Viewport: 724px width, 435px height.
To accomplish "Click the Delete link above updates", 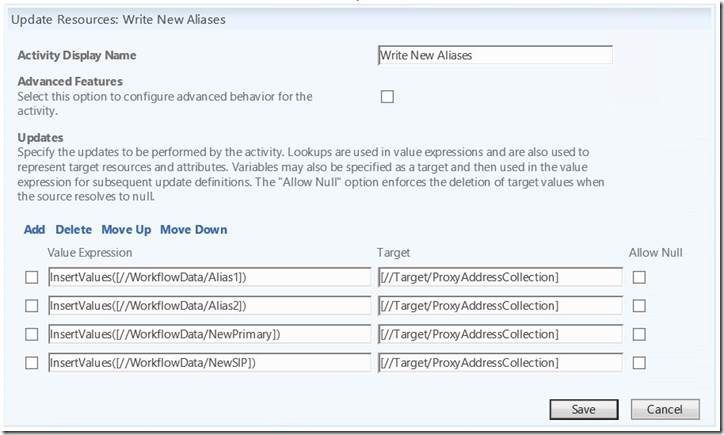I will click(x=73, y=229).
